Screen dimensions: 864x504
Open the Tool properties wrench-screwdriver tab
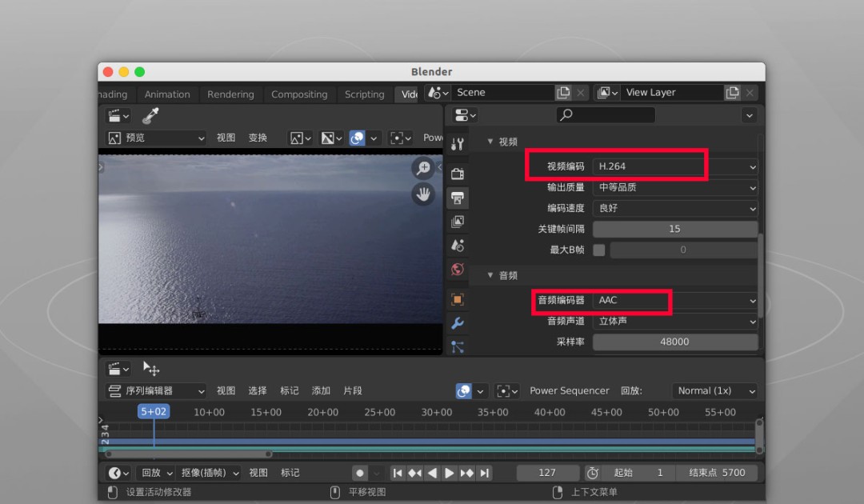coord(458,144)
